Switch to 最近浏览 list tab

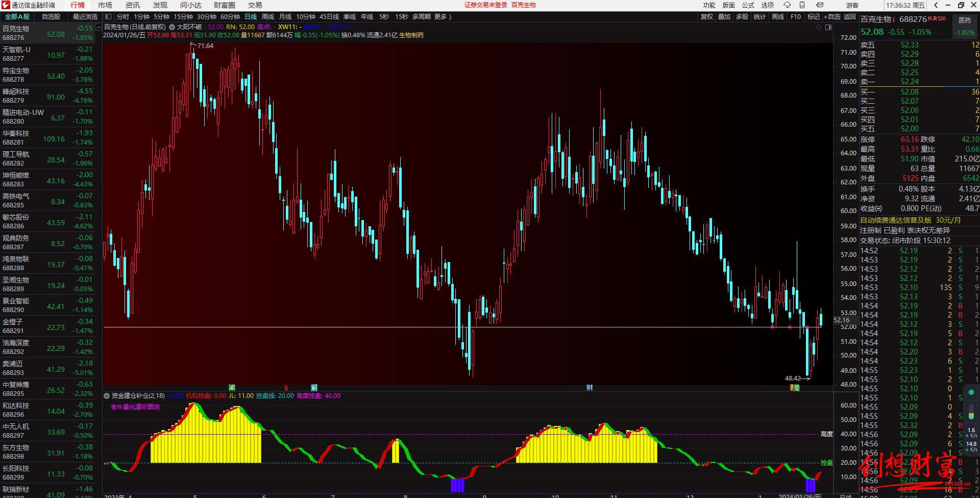85,17
